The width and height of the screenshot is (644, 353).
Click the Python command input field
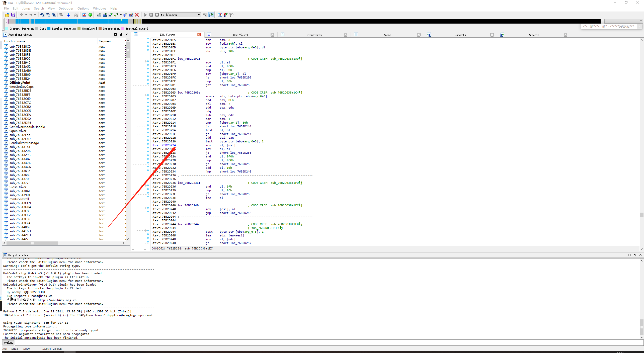click(326, 343)
